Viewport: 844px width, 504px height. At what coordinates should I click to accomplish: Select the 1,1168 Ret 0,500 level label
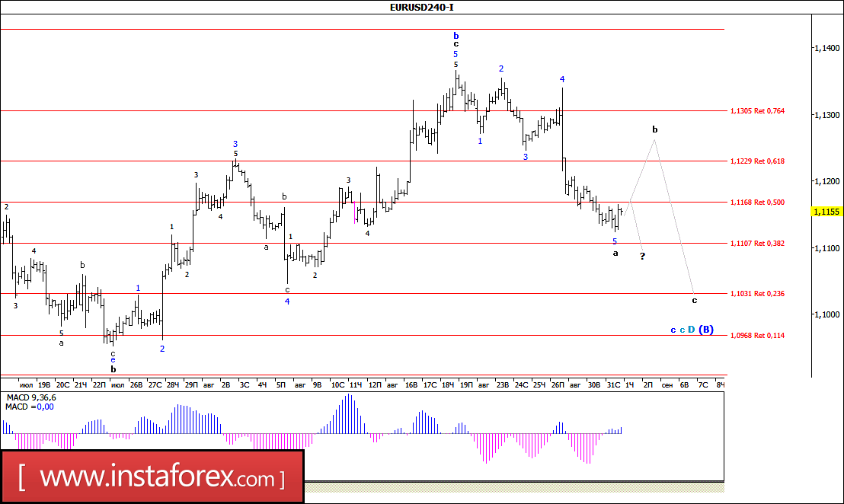coord(757,203)
